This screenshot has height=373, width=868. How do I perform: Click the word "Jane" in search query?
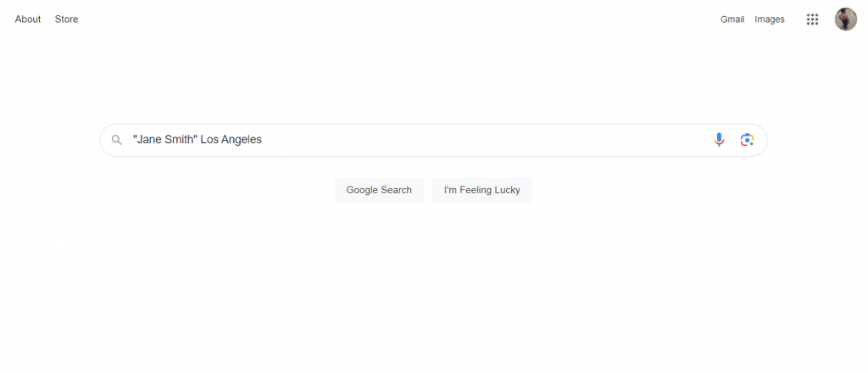(x=149, y=140)
